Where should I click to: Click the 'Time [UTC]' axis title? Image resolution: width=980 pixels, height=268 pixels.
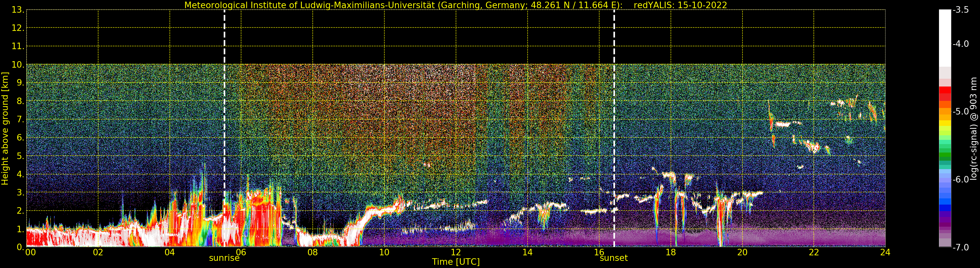(456, 262)
